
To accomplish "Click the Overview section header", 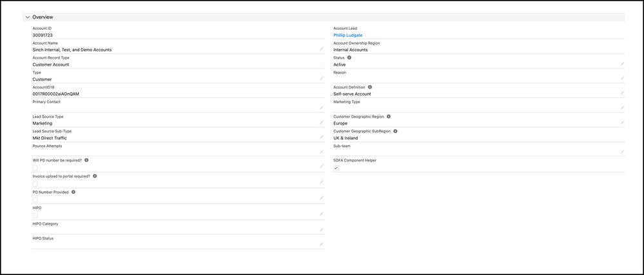I will (324, 17).
